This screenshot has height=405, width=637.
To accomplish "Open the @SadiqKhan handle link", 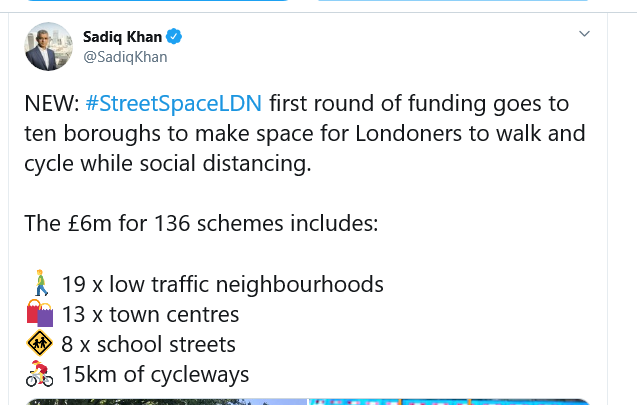I will pos(125,57).
